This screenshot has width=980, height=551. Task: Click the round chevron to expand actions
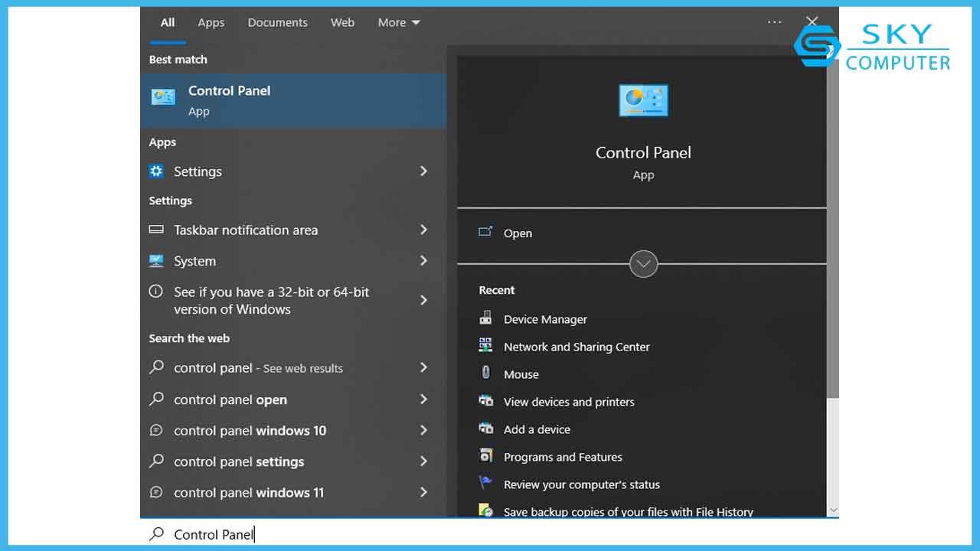coord(643,264)
